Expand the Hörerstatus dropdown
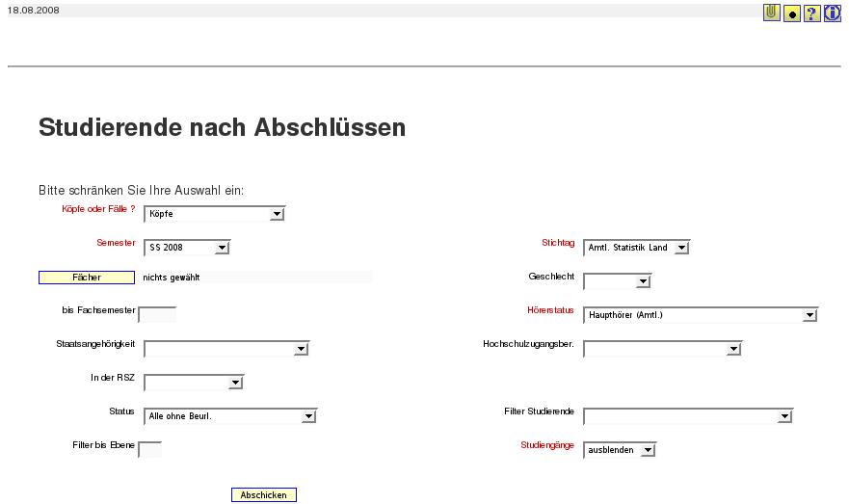The height and width of the screenshot is (504, 849). (x=701, y=315)
